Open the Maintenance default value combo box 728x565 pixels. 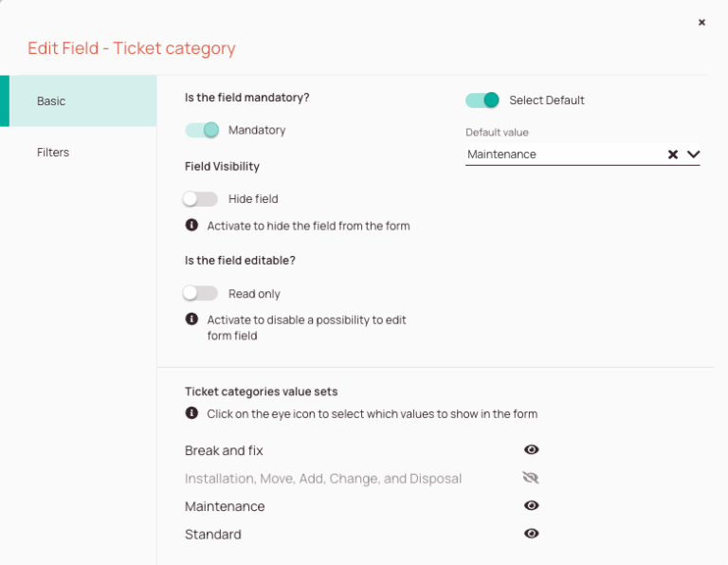(x=582, y=155)
